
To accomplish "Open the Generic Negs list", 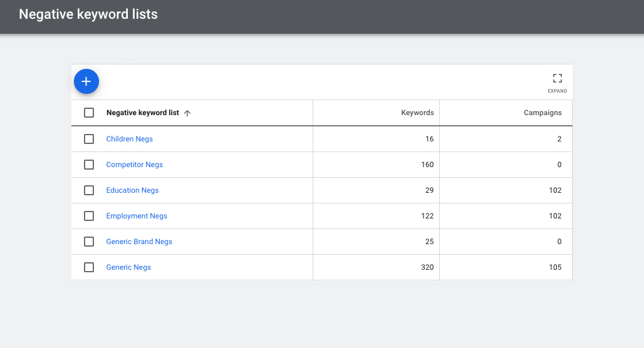I will pyautogui.click(x=128, y=267).
